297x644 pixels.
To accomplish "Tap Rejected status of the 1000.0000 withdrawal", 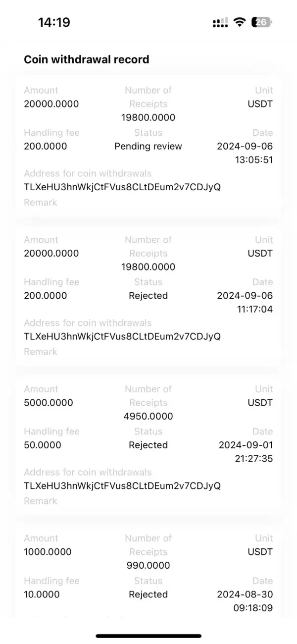I will point(148,594).
